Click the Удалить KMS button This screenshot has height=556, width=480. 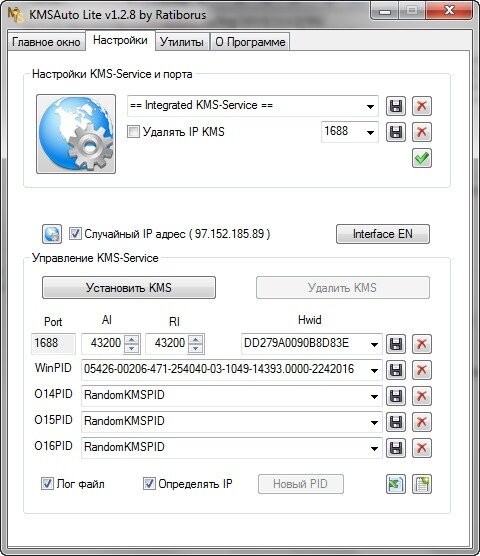[343, 288]
